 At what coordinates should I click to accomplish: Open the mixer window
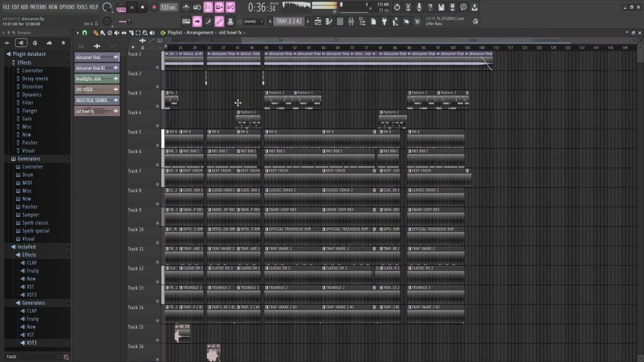click(x=351, y=22)
